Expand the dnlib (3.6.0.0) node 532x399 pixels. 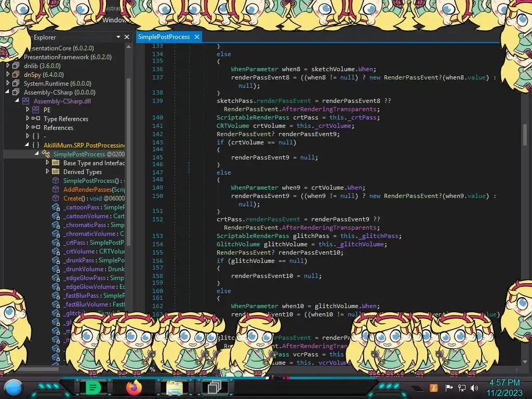click(8, 65)
